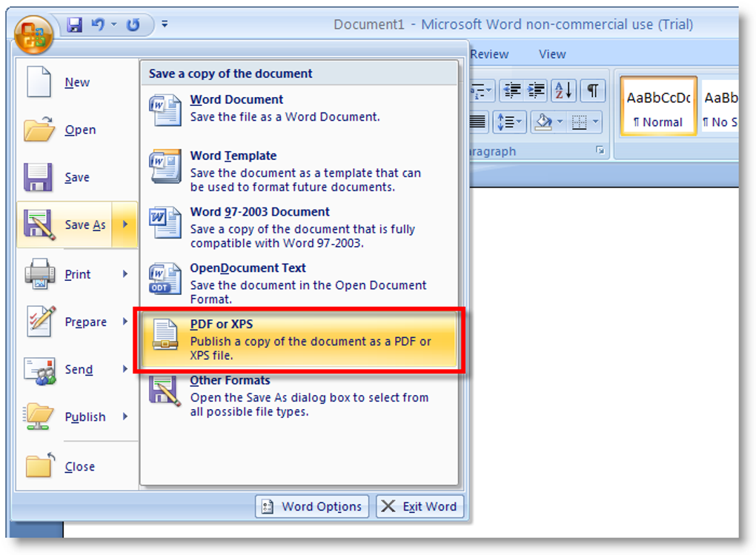The image size is (756, 555).
Task: Choose Save from the Office menu
Action: [77, 177]
